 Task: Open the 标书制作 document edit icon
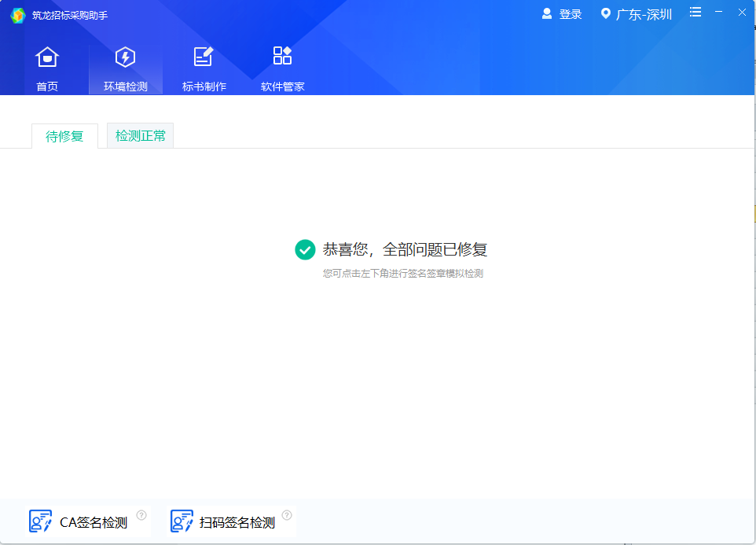[x=204, y=57]
